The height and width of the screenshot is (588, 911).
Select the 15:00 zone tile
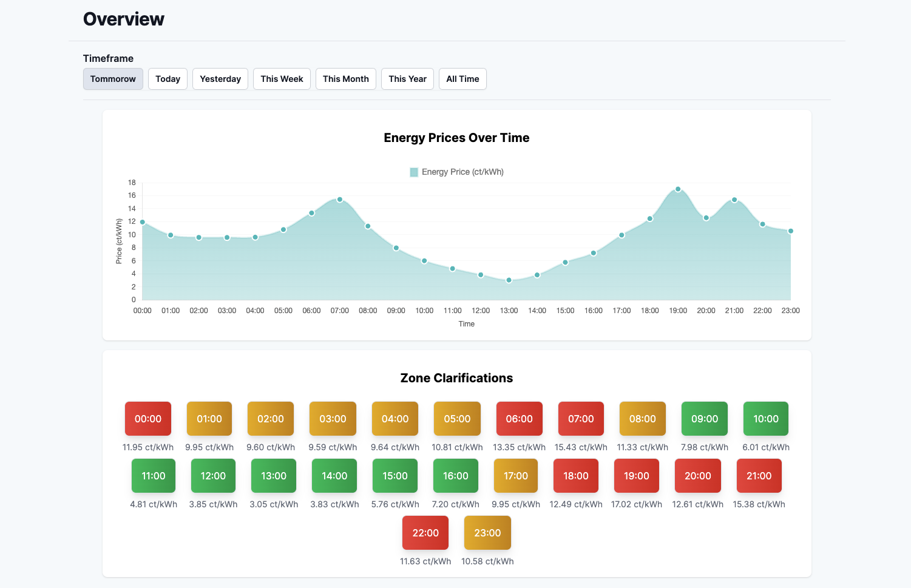pyautogui.click(x=395, y=476)
